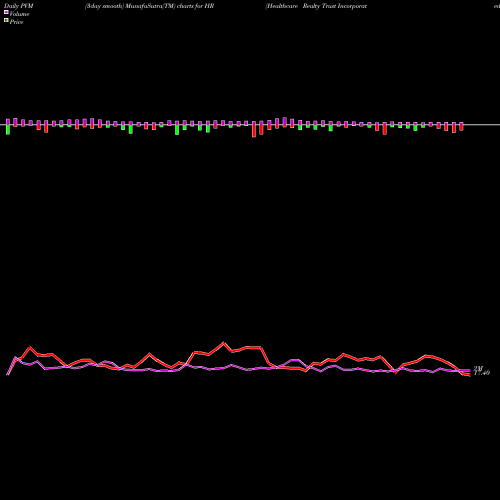Click the magenta Volume legend swatch
Image resolution: width=500 pixels, height=500 pixels.
6,13
